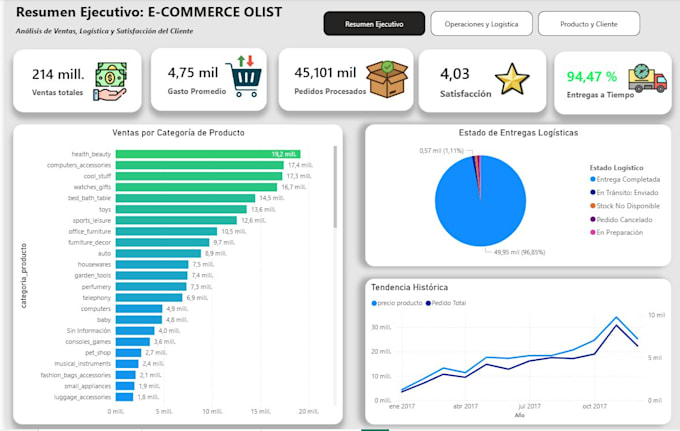This screenshot has width=680, height=431.
Task: Click the 94,47 % Entregas a Tiempo value
Action: 592,77
